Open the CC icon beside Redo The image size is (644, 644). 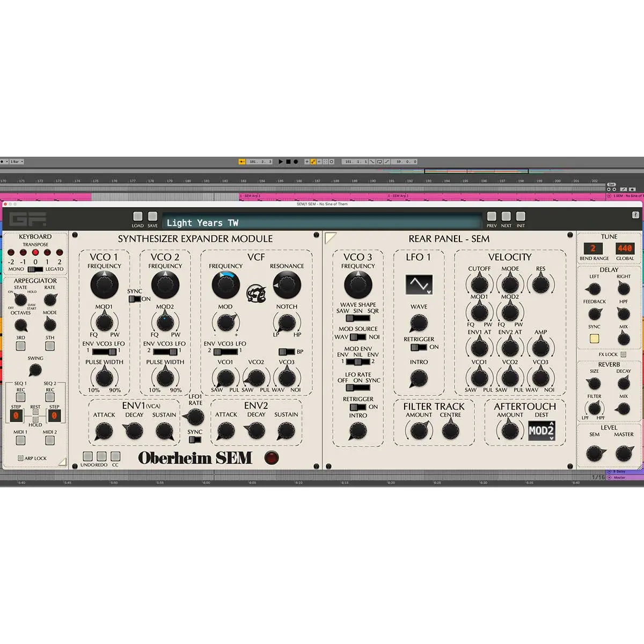pyautogui.click(x=115, y=457)
